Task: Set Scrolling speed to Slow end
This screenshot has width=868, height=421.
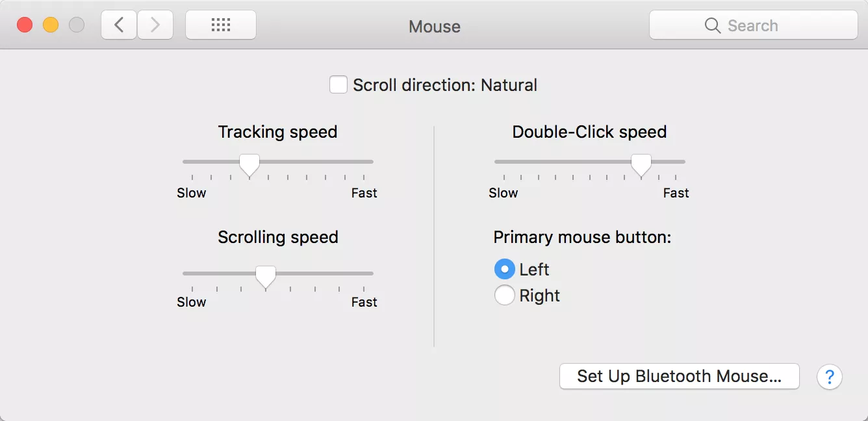Action: [192, 274]
